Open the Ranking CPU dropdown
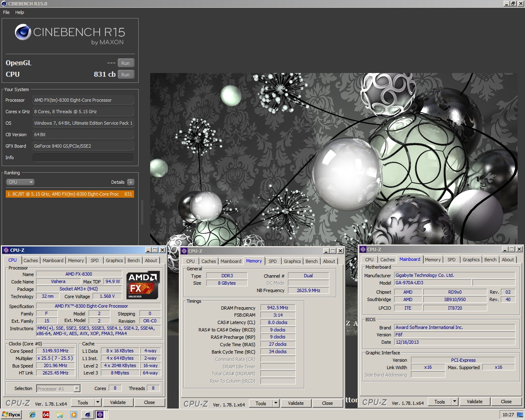This screenshot has width=525, height=420. point(20,182)
